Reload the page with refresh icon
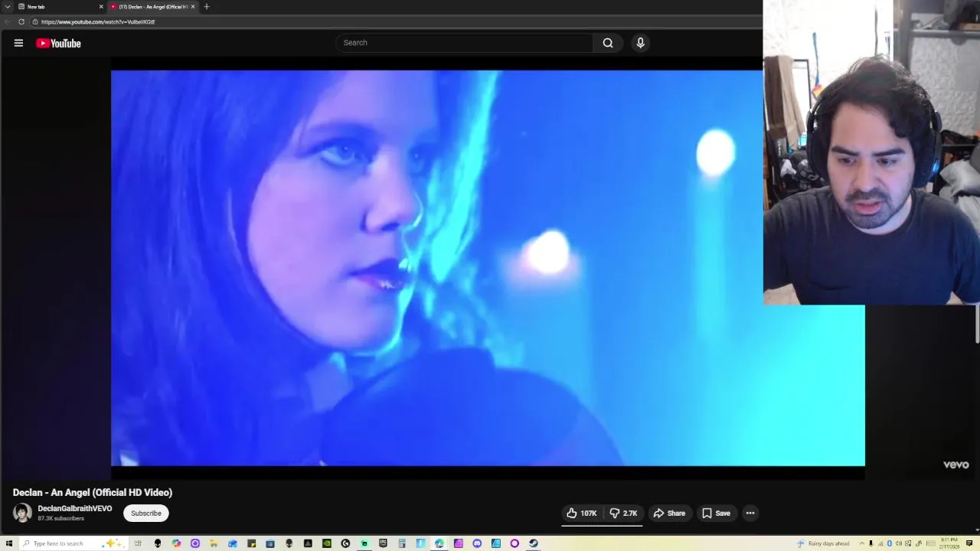Screen dimensions: 980x551 pos(21,22)
